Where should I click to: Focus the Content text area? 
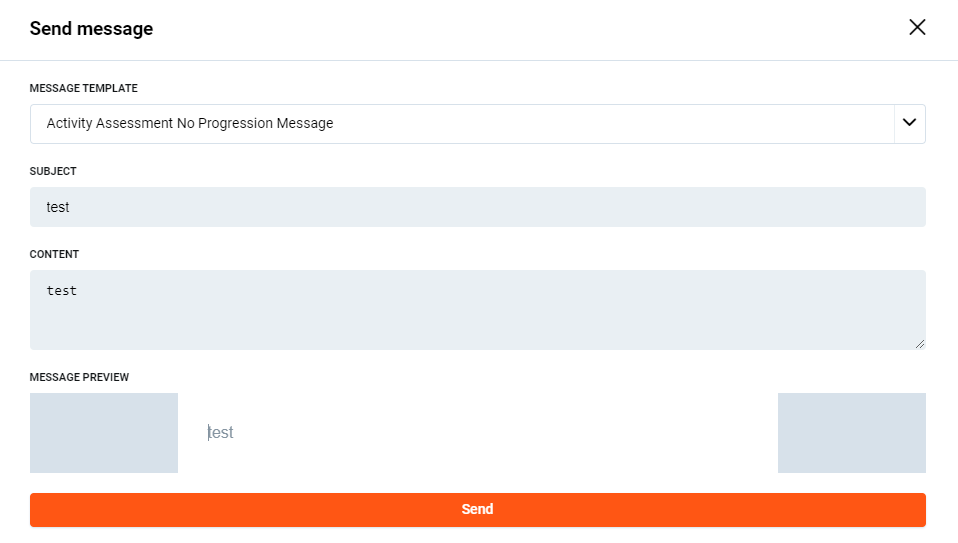[x=477, y=310]
